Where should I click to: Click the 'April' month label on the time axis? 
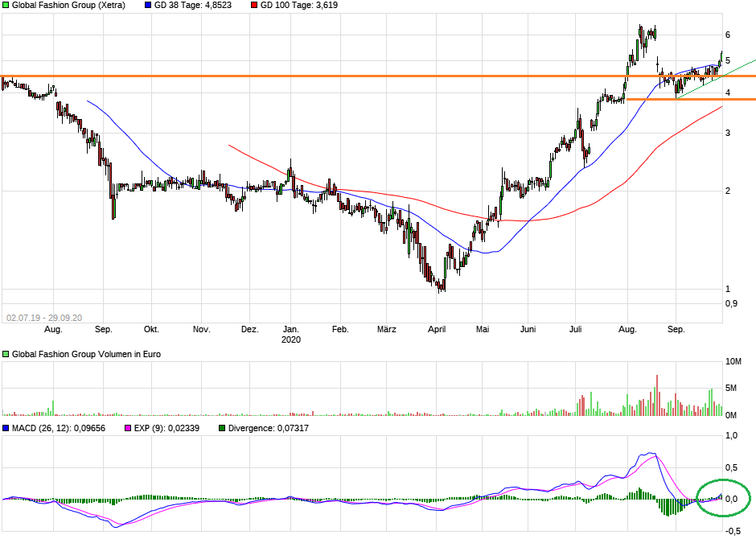(x=437, y=329)
